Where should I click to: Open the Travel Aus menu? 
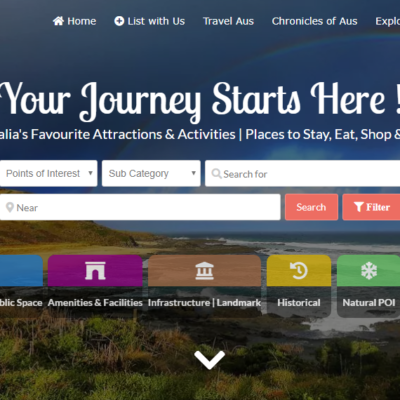point(228,21)
